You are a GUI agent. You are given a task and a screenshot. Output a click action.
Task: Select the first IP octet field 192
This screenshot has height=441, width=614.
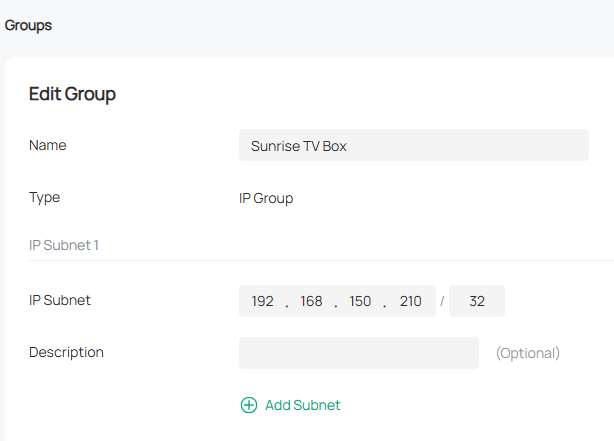coord(263,301)
